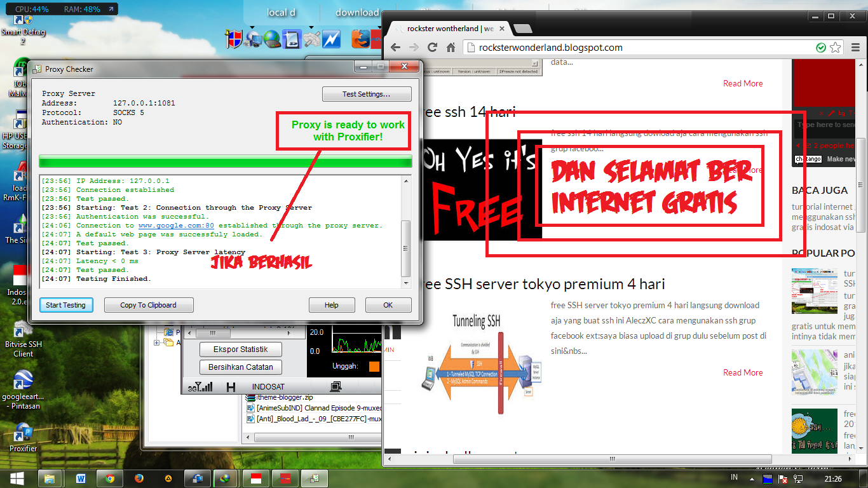Click Chrome's back arrow button
Screen dimensions: 868x488
click(x=395, y=48)
